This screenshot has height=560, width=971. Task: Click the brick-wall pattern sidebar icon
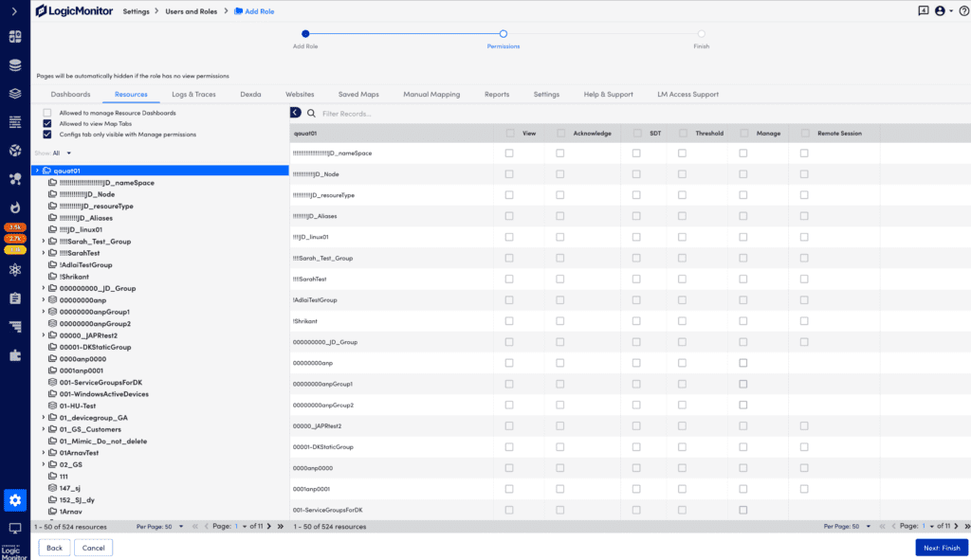[15, 122]
